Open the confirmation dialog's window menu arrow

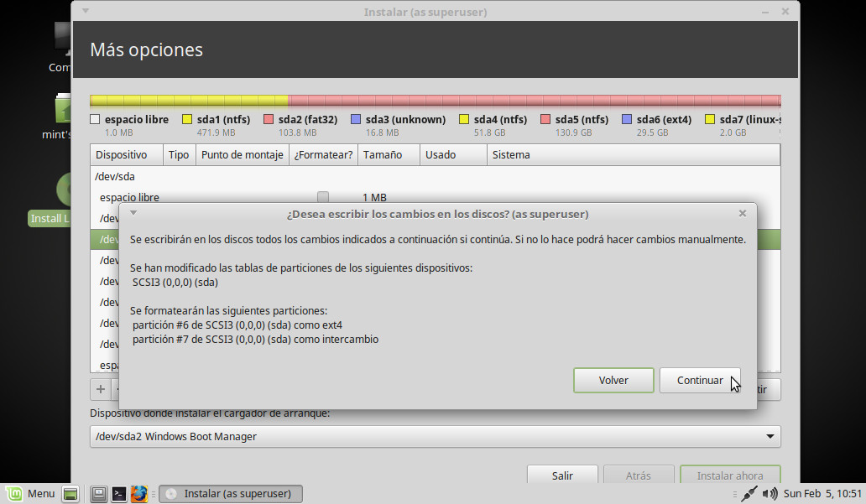(x=133, y=214)
